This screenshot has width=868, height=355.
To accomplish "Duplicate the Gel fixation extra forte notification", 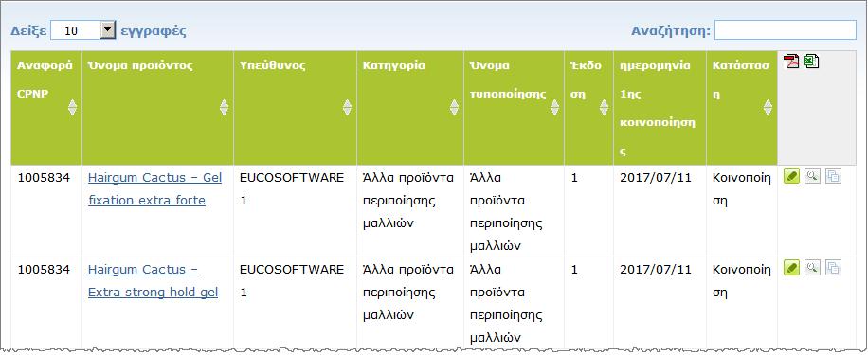I will point(833,176).
